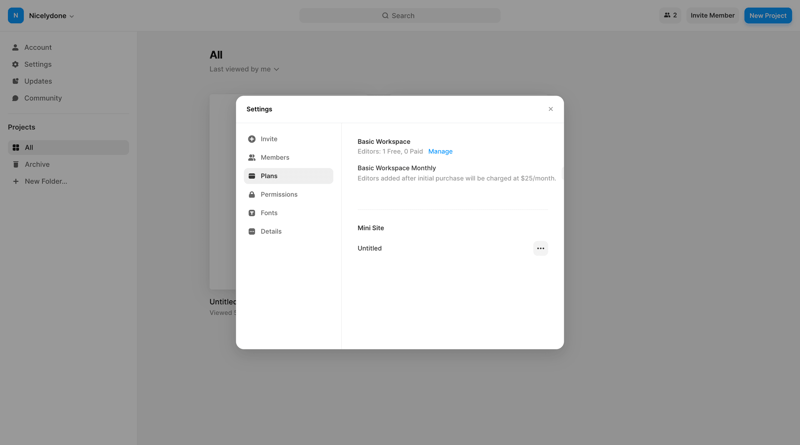Click the Mini Site heading
The width and height of the screenshot is (800, 445).
tap(370, 228)
